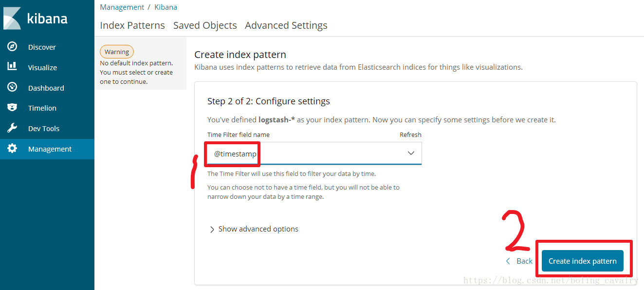Select the Visualize bar chart icon

[12, 67]
